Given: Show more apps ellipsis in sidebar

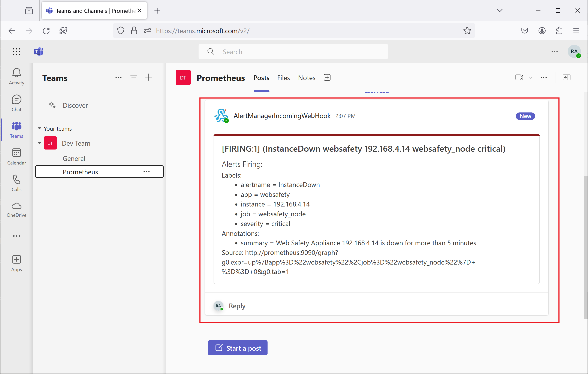Looking at the screenshot, I should click(x=16, y=236).
